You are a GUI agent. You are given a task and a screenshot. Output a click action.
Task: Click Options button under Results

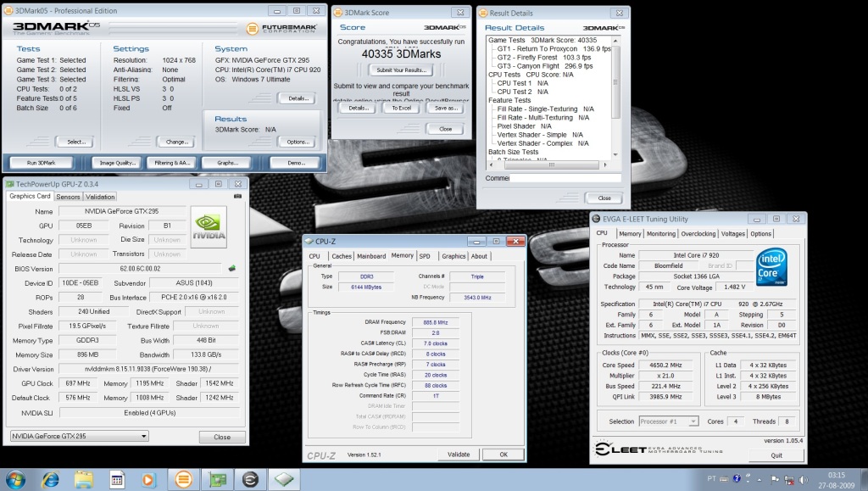298,142
